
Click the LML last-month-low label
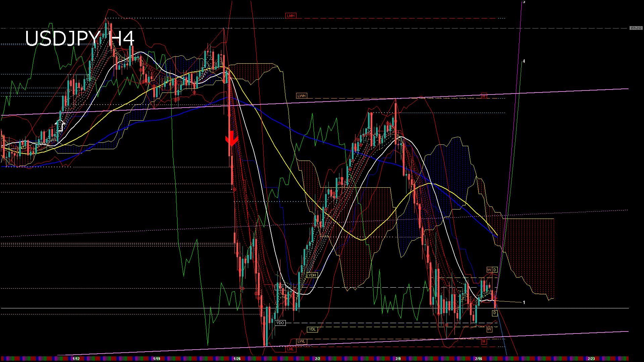tap(290, 349)
